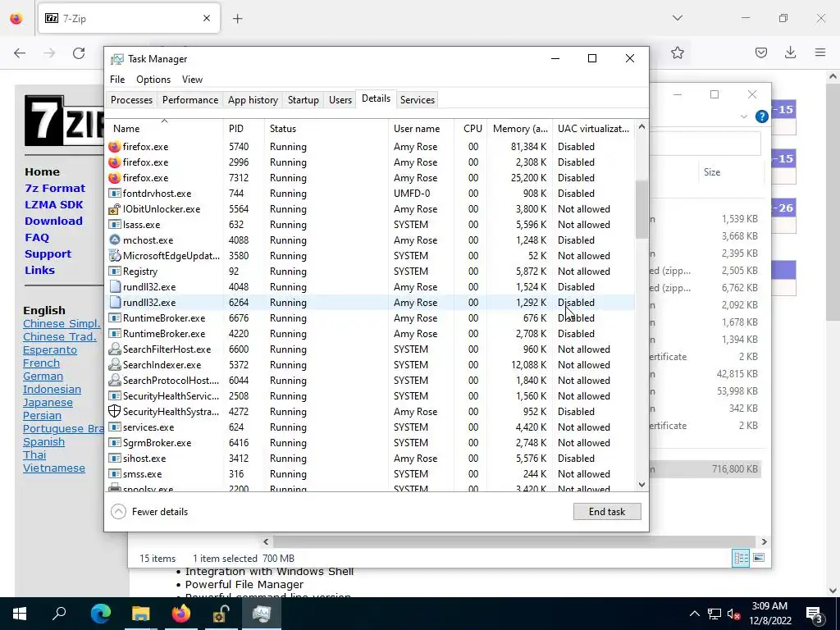Click the muted volume tray icon
This screenshot has height=630, width=840.
click(x=733, y=614)
